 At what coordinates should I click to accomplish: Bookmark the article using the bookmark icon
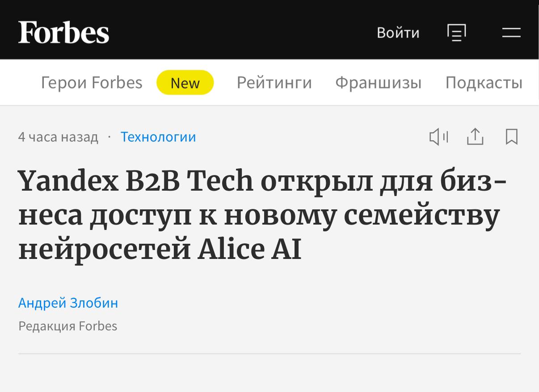511,137
